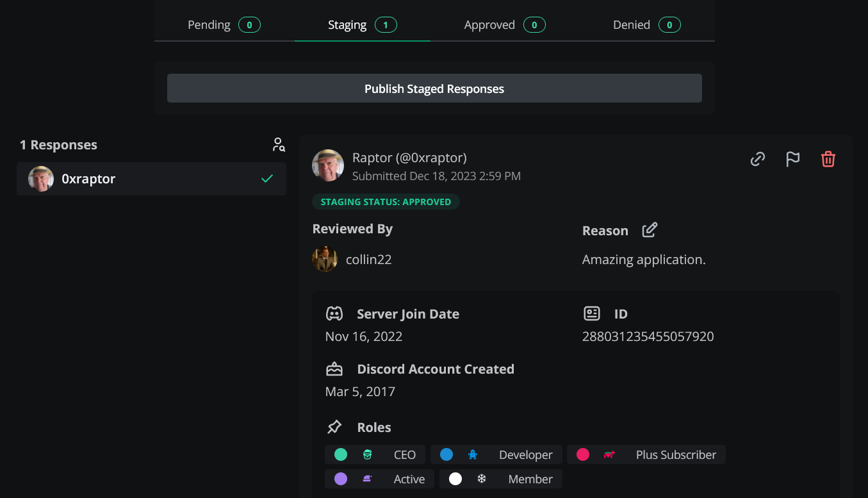Viewport: 868px width, 498px height.
Task: Delete response with red trash icon
Action: (828, 159)
